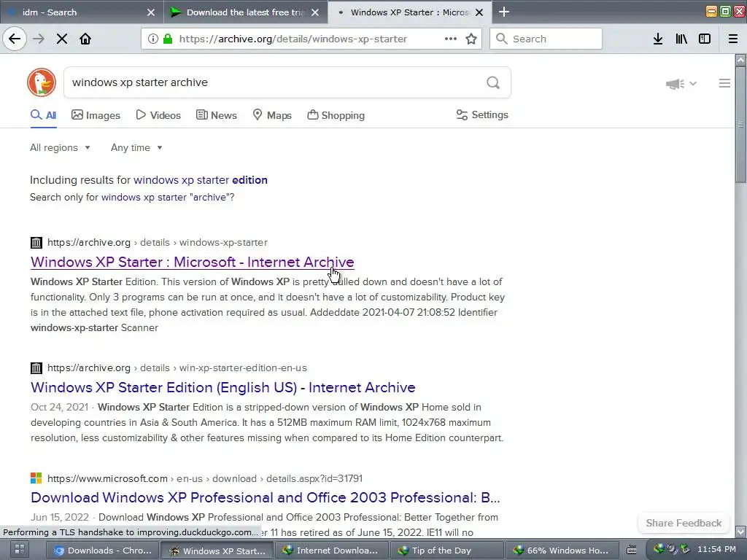The width and height of the screenshot is (747, 560).
Task: Bookmark this page with the star icon
Action: [x=471, y=39]
